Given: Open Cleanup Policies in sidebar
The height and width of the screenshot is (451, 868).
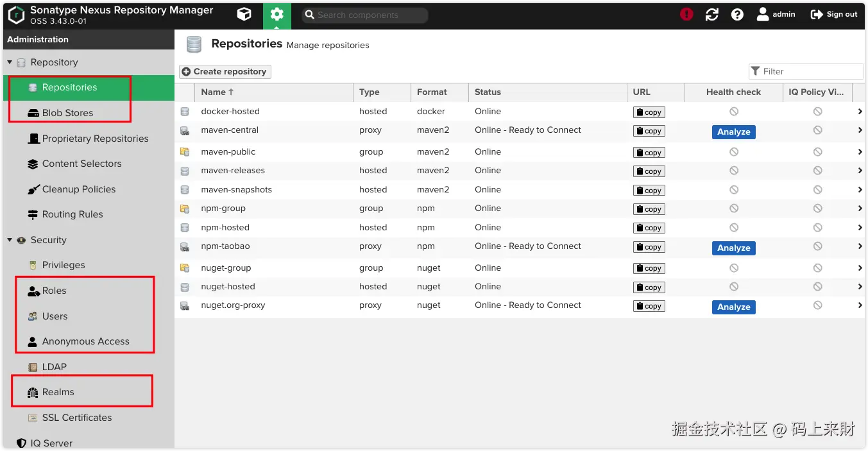Looking at the screenshot, I should click(x=79, y=189).
